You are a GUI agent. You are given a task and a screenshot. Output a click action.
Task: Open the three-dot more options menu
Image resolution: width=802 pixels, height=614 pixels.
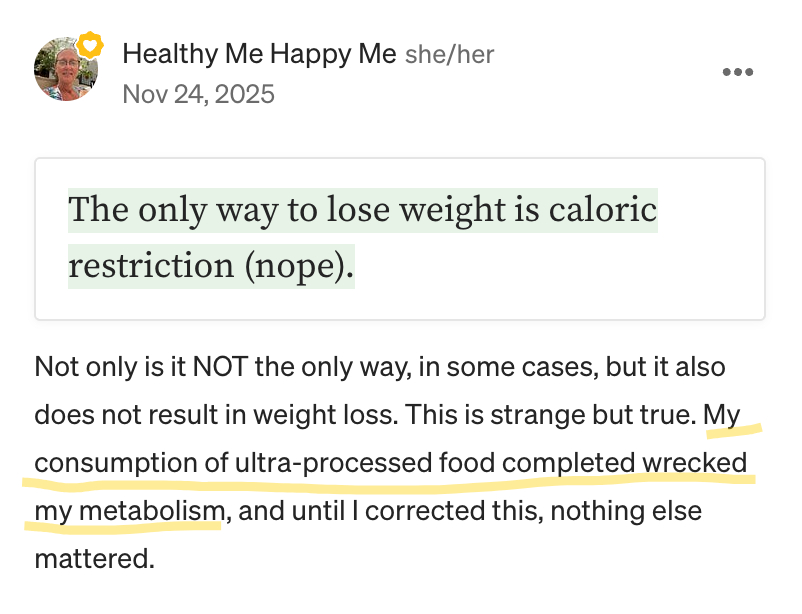pyautogui.click(x=738, y=72)
